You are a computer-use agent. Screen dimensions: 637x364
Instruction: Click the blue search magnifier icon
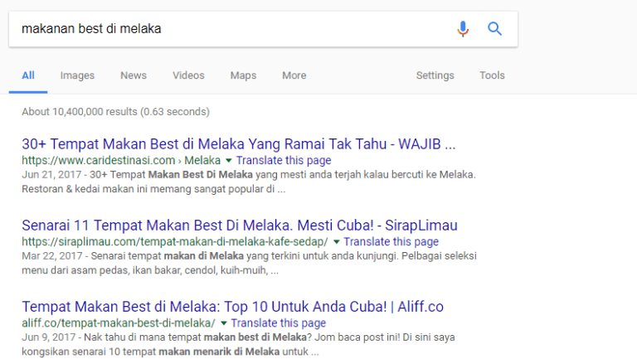(495, 29)
